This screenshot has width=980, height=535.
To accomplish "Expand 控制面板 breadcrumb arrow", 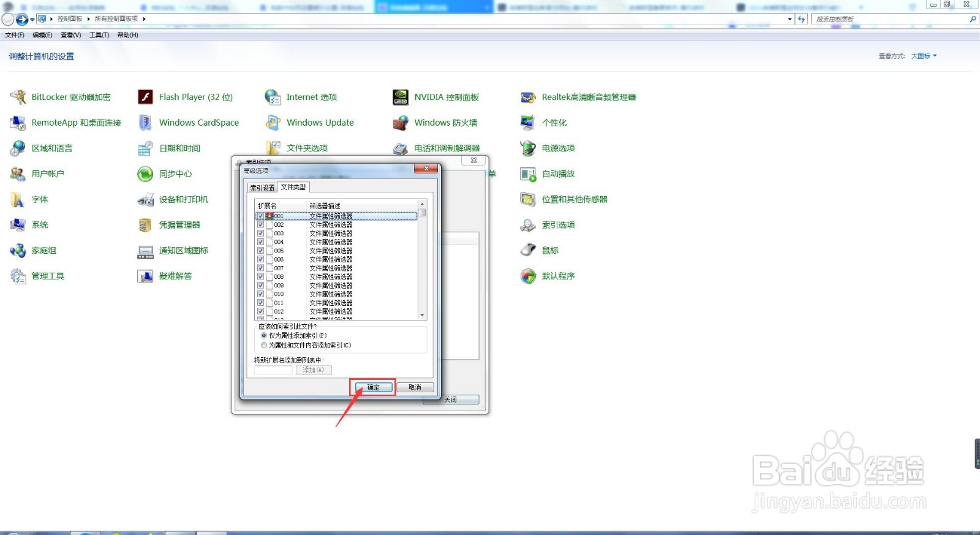I will 88,19.
